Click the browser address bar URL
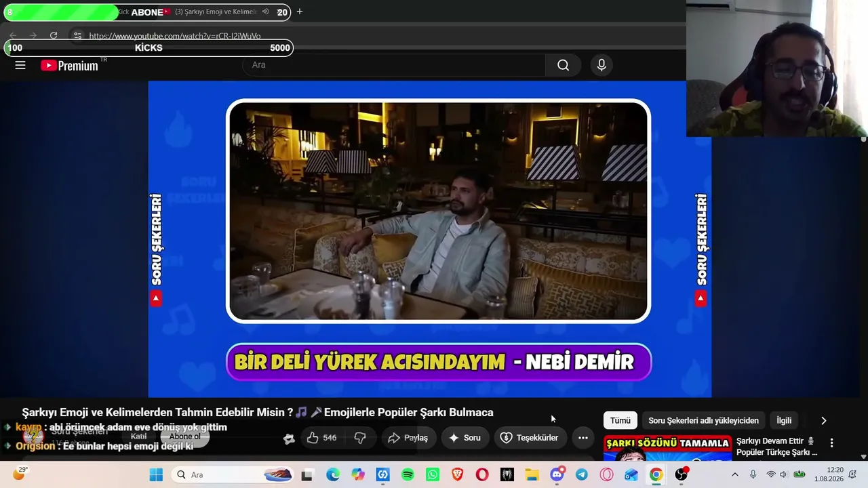The width and height of the screenshot is (868, 488). (x=175, y=36)
